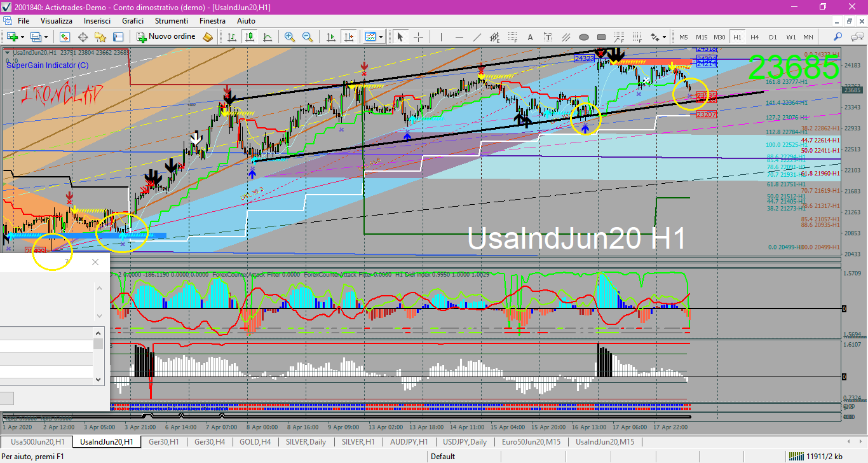Select the rectangle drawing tool
This screenshot has height=463, width=868.
(602, 37)
